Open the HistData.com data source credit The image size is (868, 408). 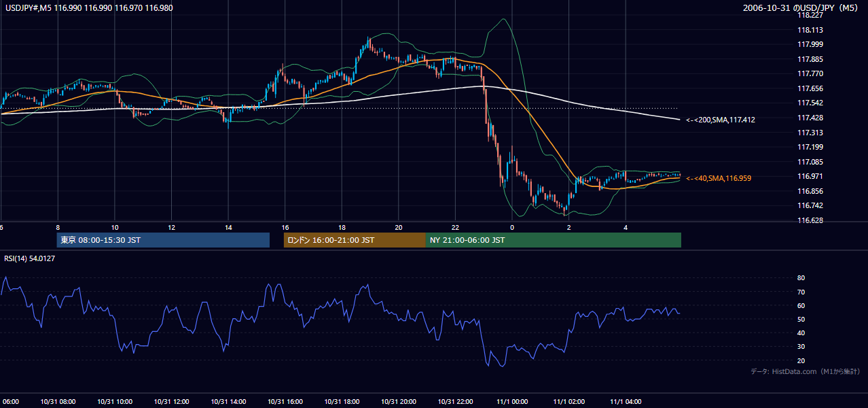pyautogui.click(x=806, y=371)
